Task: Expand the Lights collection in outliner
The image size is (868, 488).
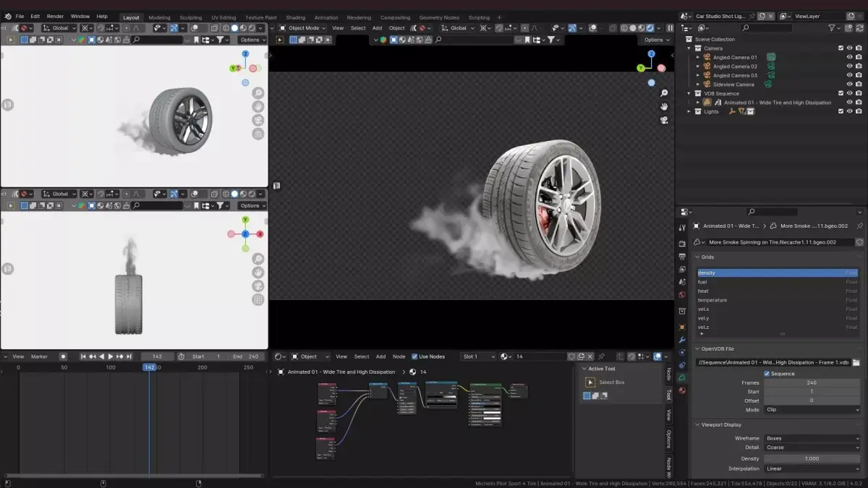Action: pyautogui.click(x=689, y=111)
